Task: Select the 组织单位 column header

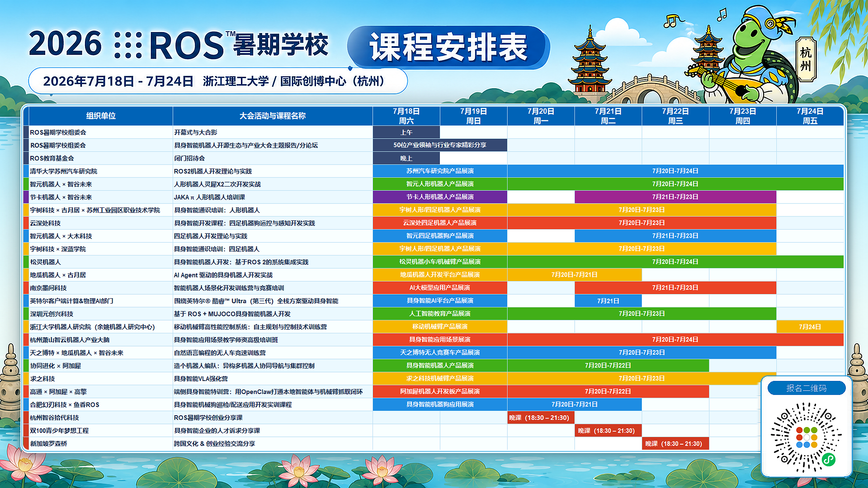Action: pos(101,116)
